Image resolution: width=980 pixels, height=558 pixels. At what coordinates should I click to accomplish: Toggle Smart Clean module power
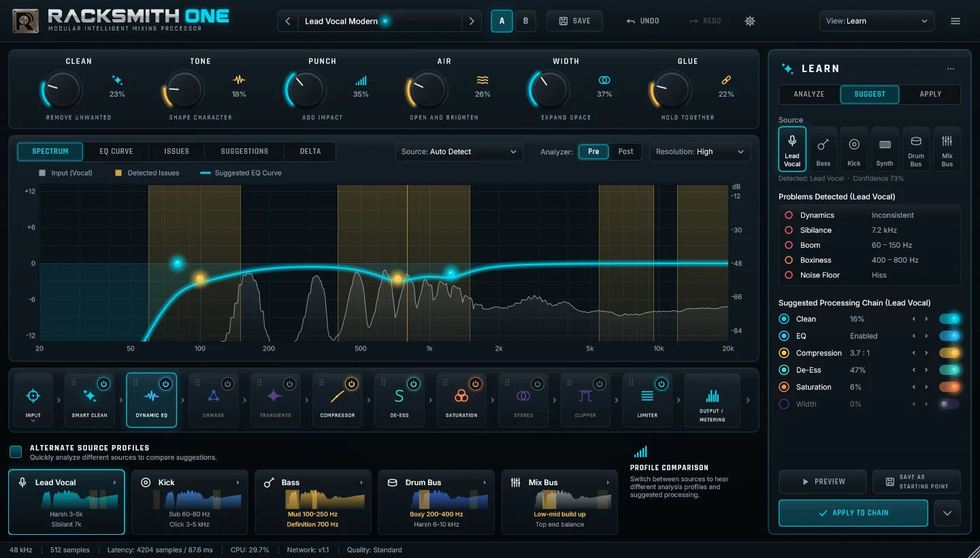(103, 384)
